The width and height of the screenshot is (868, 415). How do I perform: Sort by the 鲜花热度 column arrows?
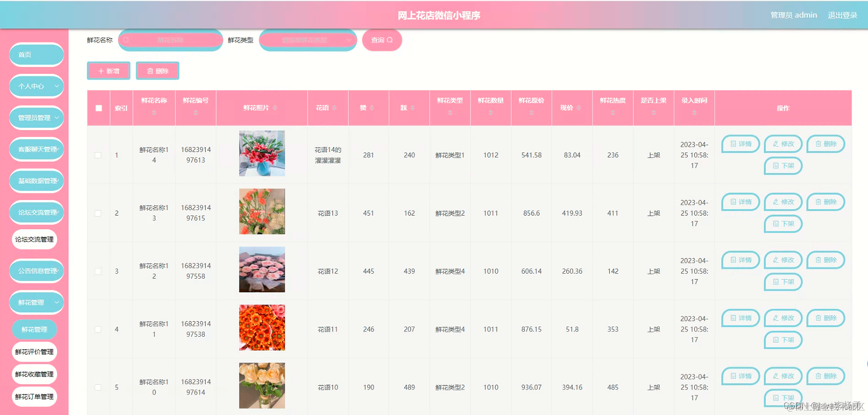coord(613,112)
